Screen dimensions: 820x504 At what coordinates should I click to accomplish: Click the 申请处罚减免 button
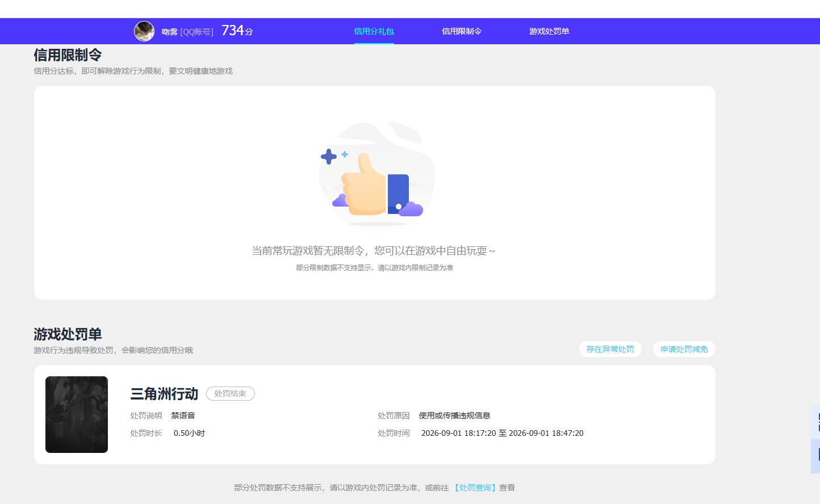pos(684,349)
